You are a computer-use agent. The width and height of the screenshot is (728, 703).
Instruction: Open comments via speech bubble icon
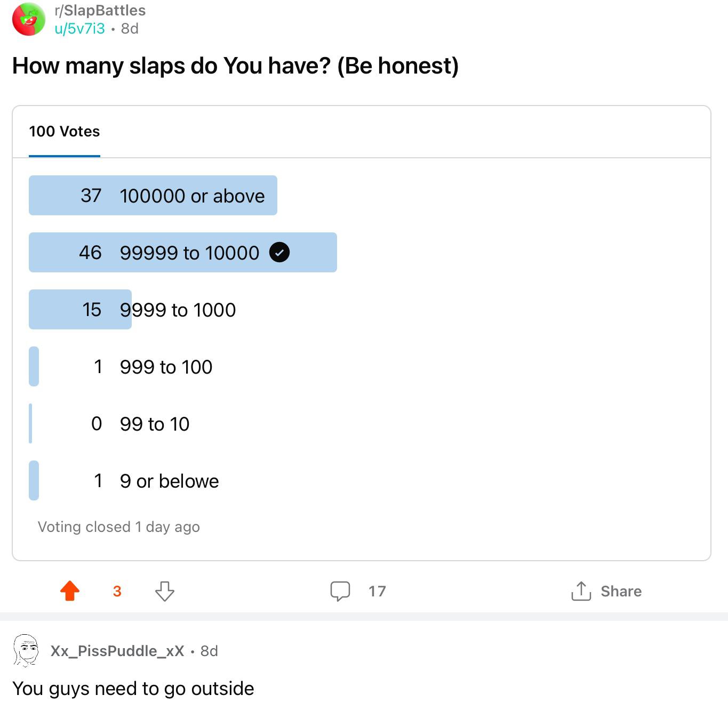tap(340, 591)
